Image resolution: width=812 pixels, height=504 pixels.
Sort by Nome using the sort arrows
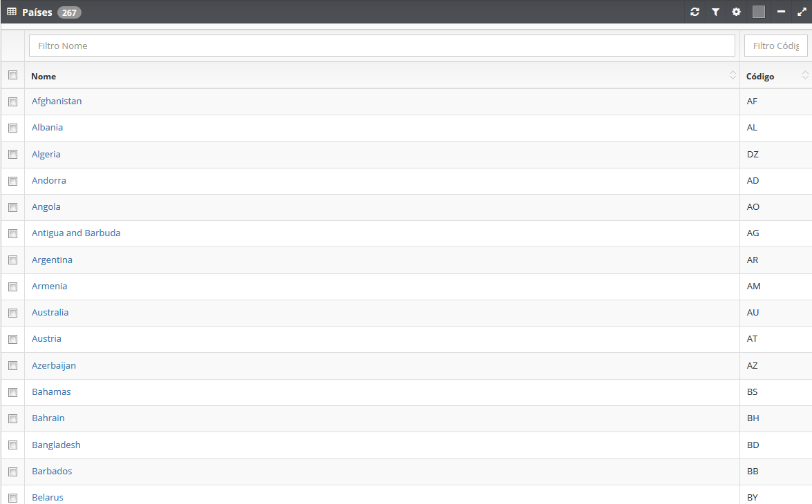(x=733, y=75)
